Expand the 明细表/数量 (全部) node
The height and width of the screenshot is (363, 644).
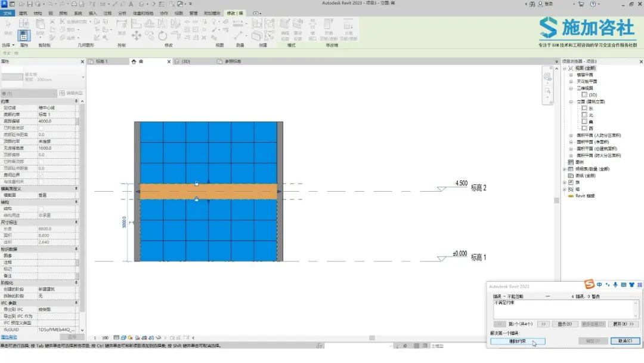click(x=565, y=169)
